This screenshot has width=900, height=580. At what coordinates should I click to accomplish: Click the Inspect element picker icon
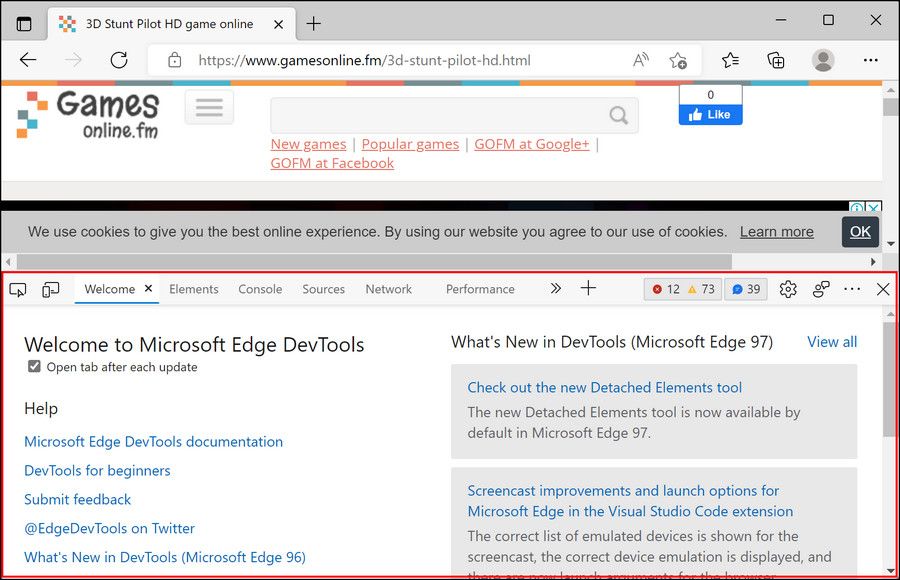(x=18, y=289)
